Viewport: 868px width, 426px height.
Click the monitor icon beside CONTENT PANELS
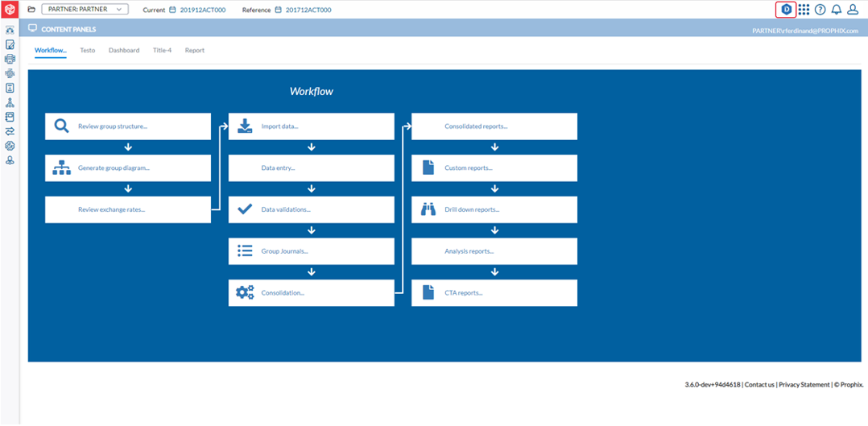[x=32, y=27]
